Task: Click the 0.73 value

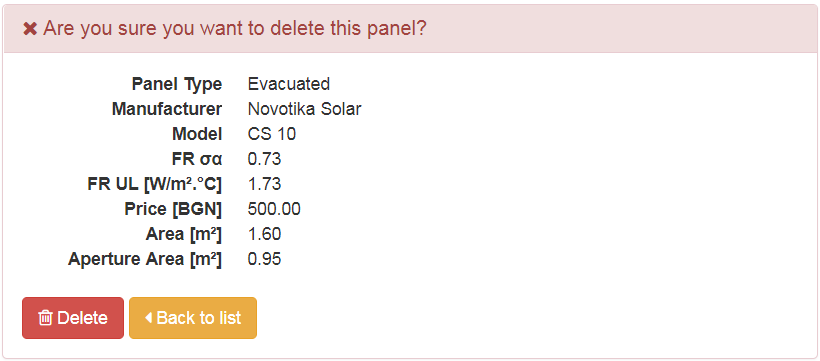Action: click(x=265, y=159)
